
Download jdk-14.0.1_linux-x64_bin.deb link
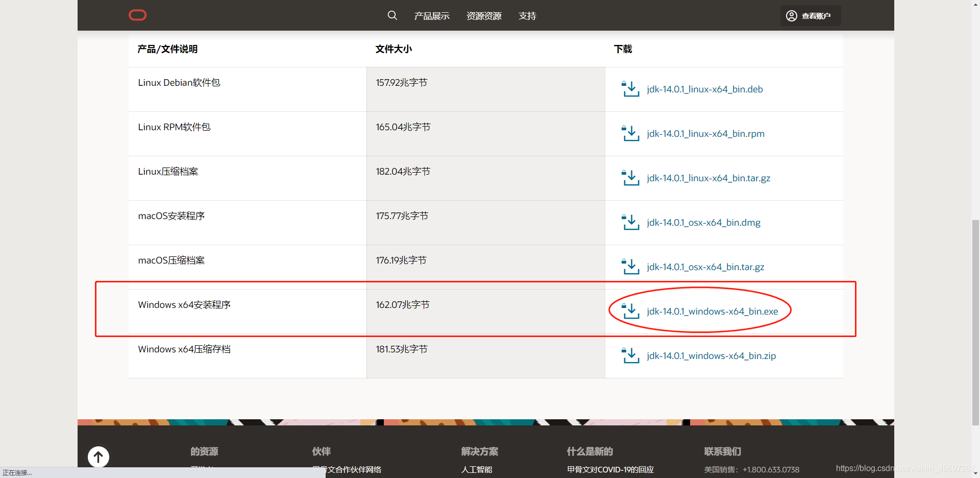click(705, 89)
